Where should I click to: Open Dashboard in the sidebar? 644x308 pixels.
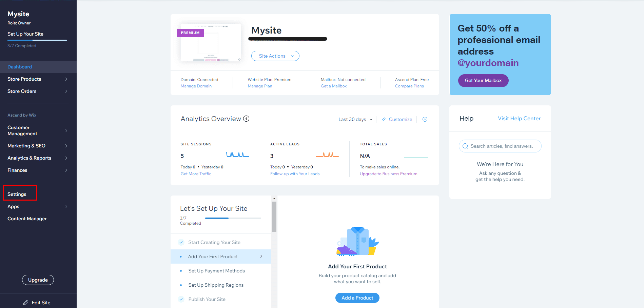(x=38, y=67)
